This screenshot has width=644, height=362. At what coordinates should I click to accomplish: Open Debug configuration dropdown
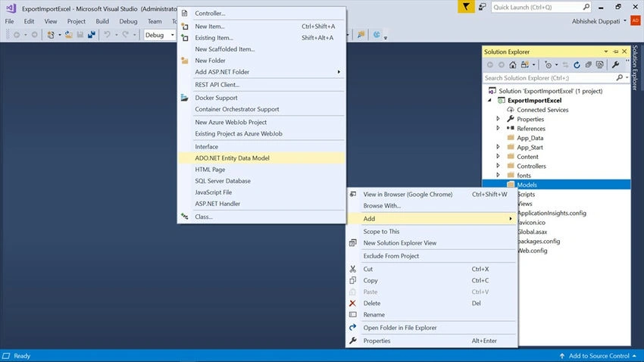click(172, 35)
